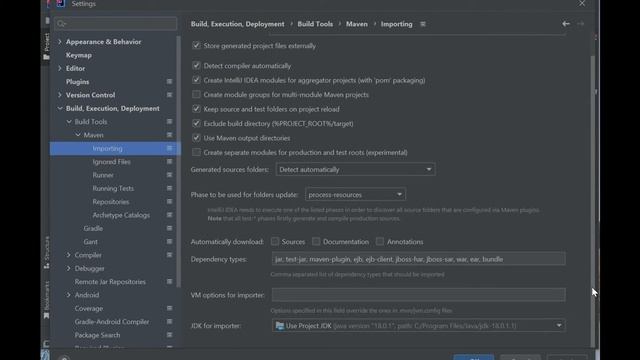
Task: Collapse the Build Tools node
Action: pyautogui.click(x=69, y=122)
